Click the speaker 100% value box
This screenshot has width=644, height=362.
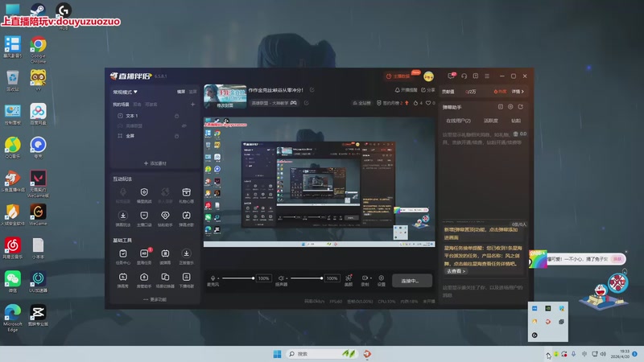[332, 278]
